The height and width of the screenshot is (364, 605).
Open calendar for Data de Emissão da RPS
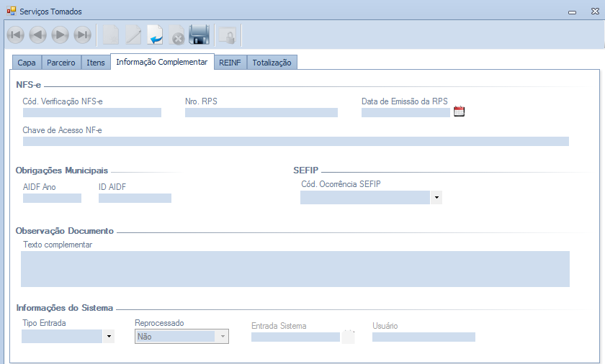pyautogui.click(x=460, y=112)
